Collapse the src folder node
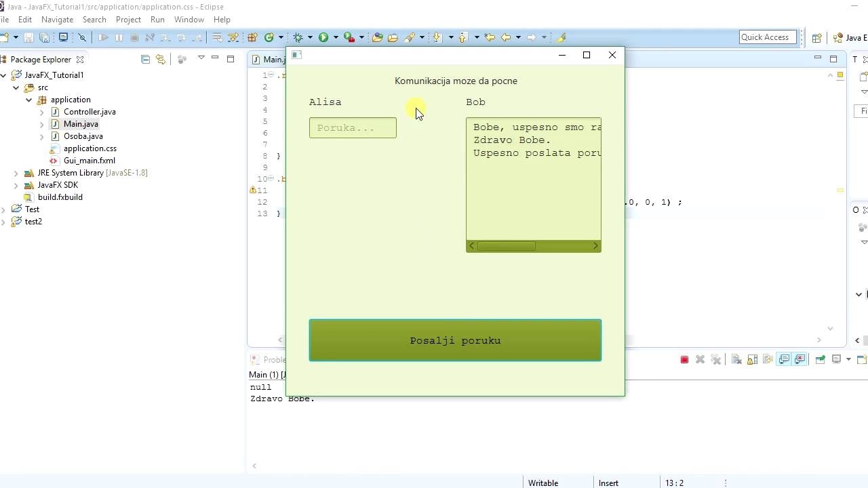Viewport: 868px width, 488px height. pyautogui.click(x=16, y=87)
